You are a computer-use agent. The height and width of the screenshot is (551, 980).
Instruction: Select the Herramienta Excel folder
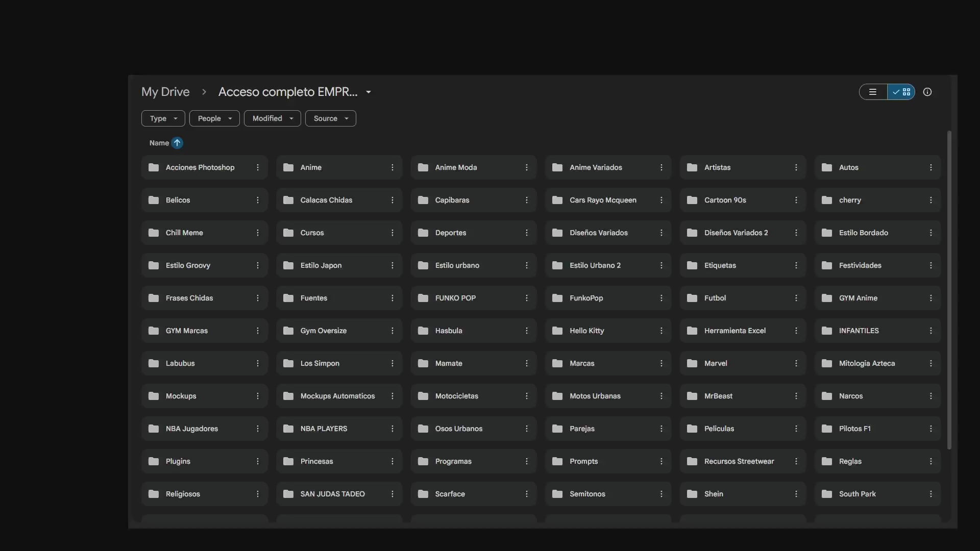[743, 331]
